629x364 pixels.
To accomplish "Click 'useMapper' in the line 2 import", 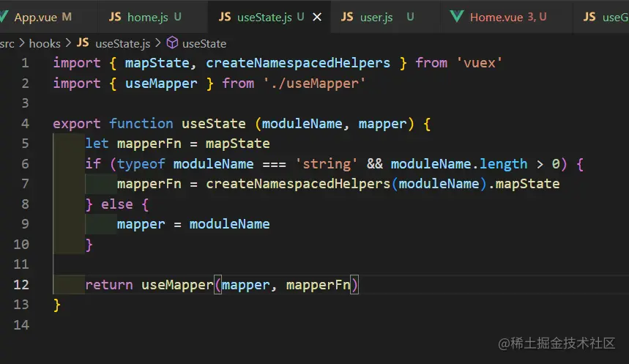I will pyautogui.click(x=161, y=83).
